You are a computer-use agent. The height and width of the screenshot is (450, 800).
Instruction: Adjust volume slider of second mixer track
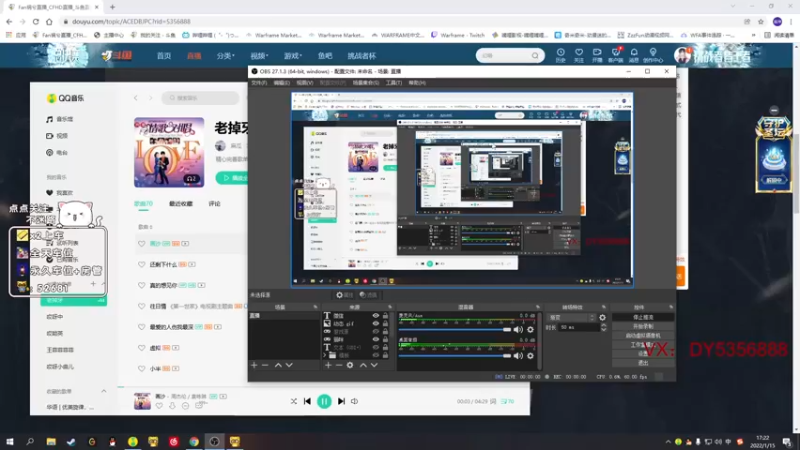pyautogui.click(x=455, y=356)
